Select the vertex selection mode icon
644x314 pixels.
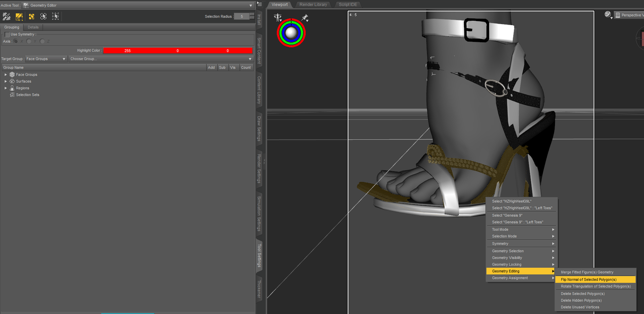55,16
